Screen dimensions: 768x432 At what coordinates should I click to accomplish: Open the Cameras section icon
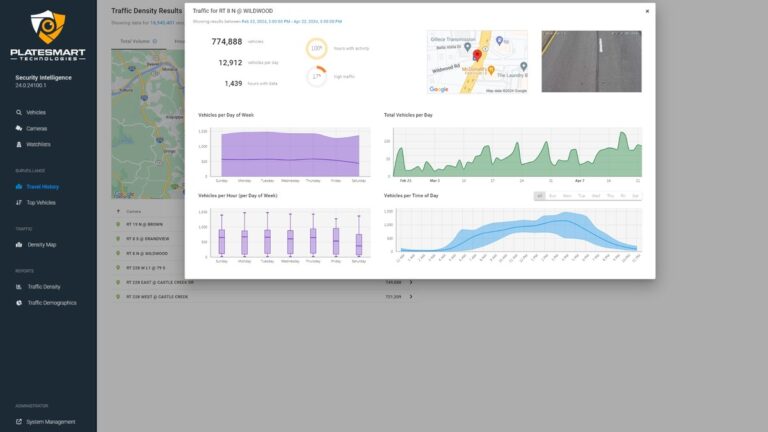click(x=19, y=129)
